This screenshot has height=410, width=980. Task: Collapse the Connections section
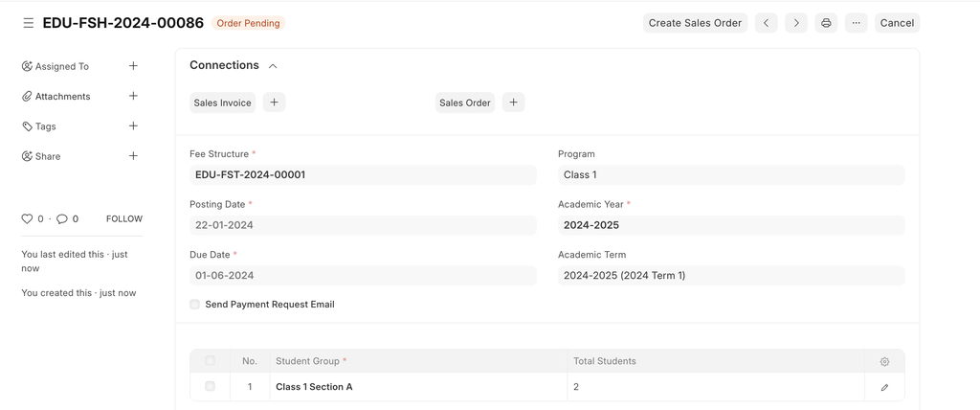pyautogui.click(x=273, y=66)
